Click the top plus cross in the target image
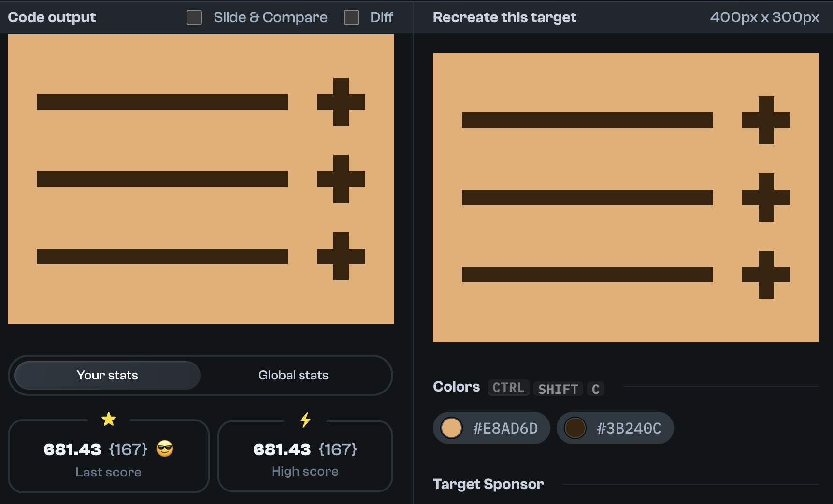Image resolution: width=833 pixels, height=504 pixels. [766, 121]
